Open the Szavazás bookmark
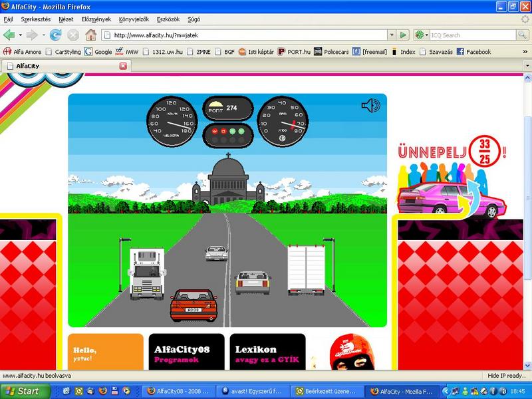This screenshot has height=399, width=532. (x=436, y=52)
